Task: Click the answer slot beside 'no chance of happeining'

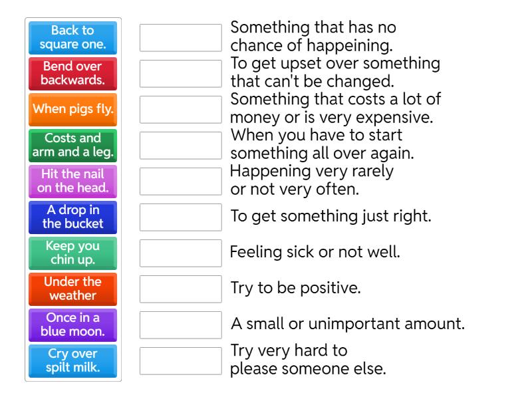Action: pyautogui.click(x=180, y=35)
